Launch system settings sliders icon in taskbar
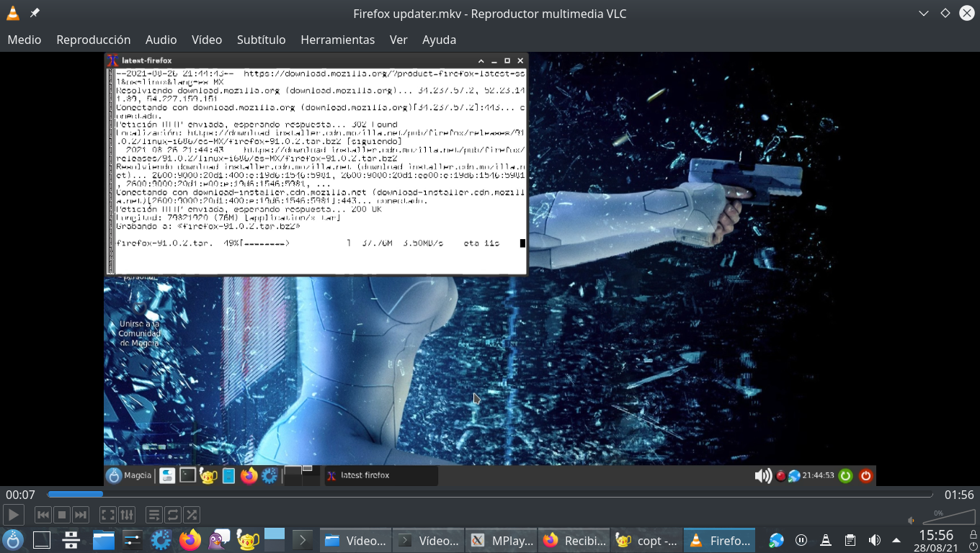980x553 pixels. tap(133, 539)
